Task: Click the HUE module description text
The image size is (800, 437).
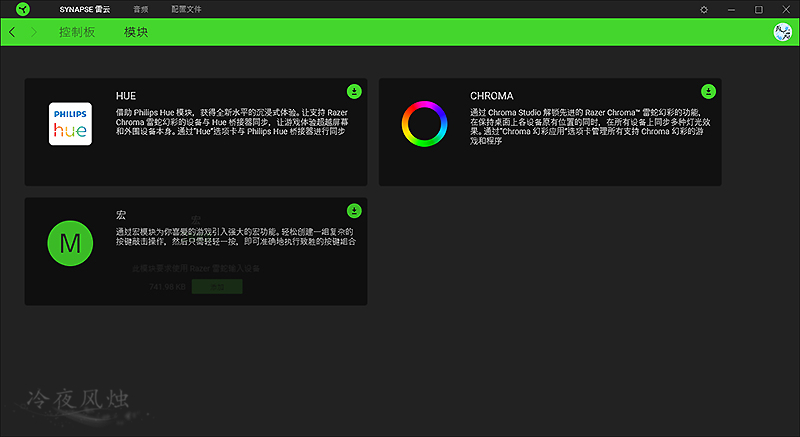Action: point(232,122)
